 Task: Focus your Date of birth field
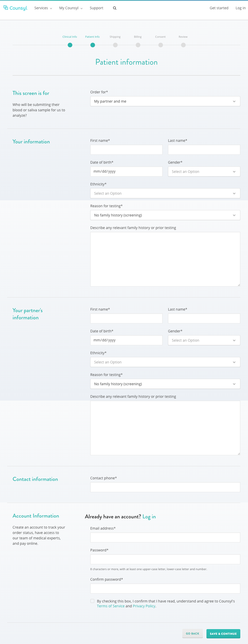126,172
